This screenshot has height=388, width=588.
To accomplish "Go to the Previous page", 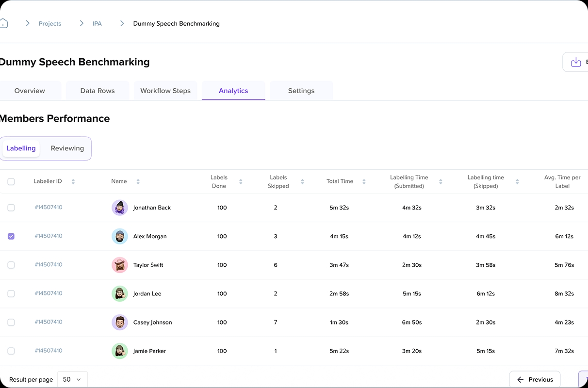I will (535, 379).
